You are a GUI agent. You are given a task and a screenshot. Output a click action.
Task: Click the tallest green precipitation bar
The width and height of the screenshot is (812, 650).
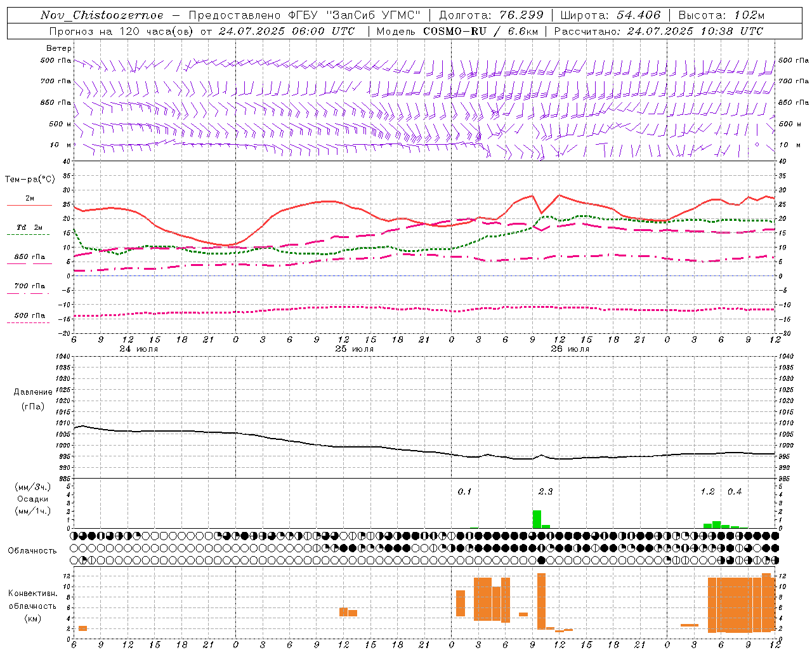pos(537,519)
